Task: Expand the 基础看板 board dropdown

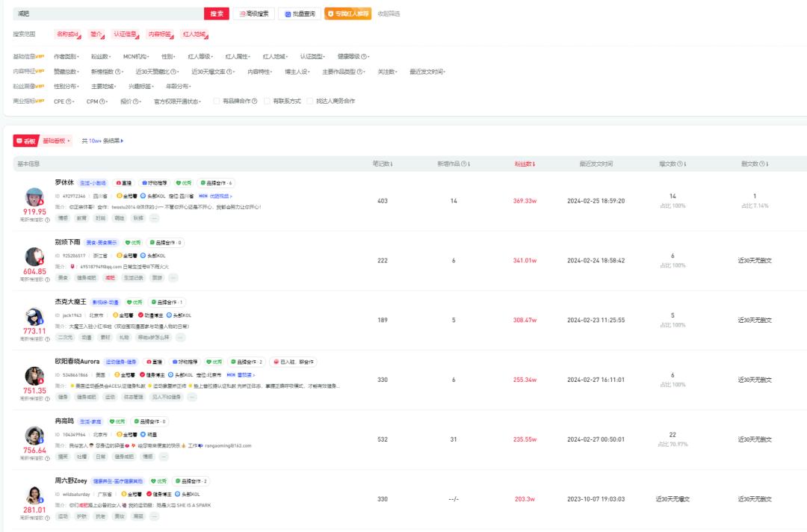Action: 57,140
